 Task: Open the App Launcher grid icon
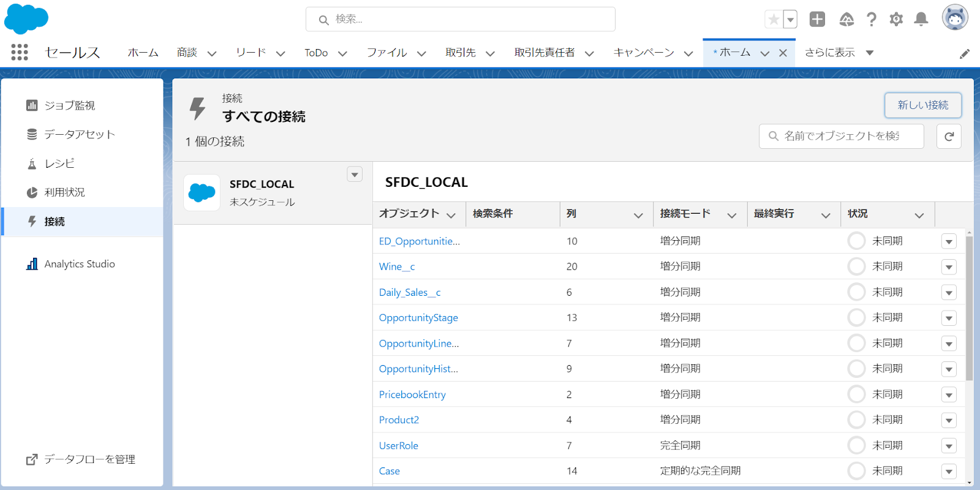coord(20,52)
